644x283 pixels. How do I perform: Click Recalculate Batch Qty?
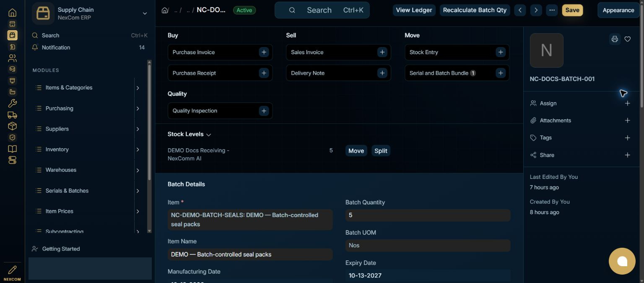coord(475,10)
